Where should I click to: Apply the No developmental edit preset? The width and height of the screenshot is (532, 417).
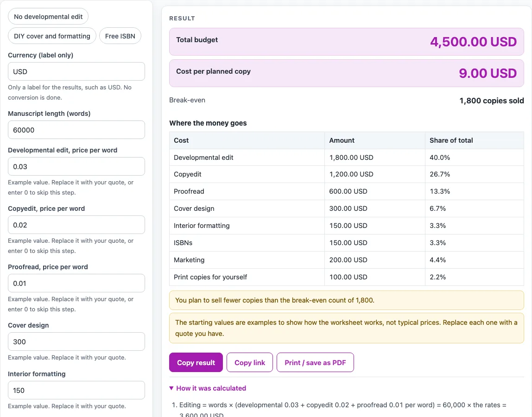(x=48, y=17)
